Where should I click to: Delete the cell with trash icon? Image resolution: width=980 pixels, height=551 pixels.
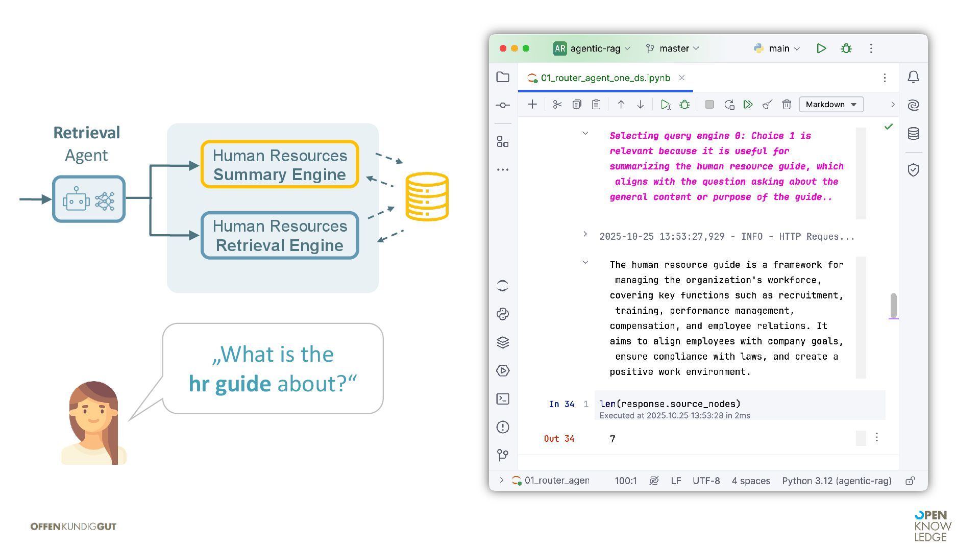pos(787,105)
